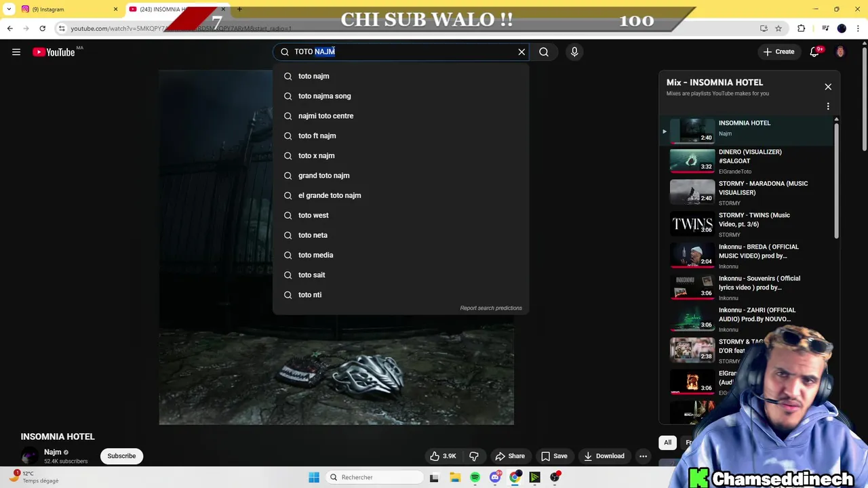Viewport: 868px width, 488px height.
Task: Download the video
Action: (604, 456)
